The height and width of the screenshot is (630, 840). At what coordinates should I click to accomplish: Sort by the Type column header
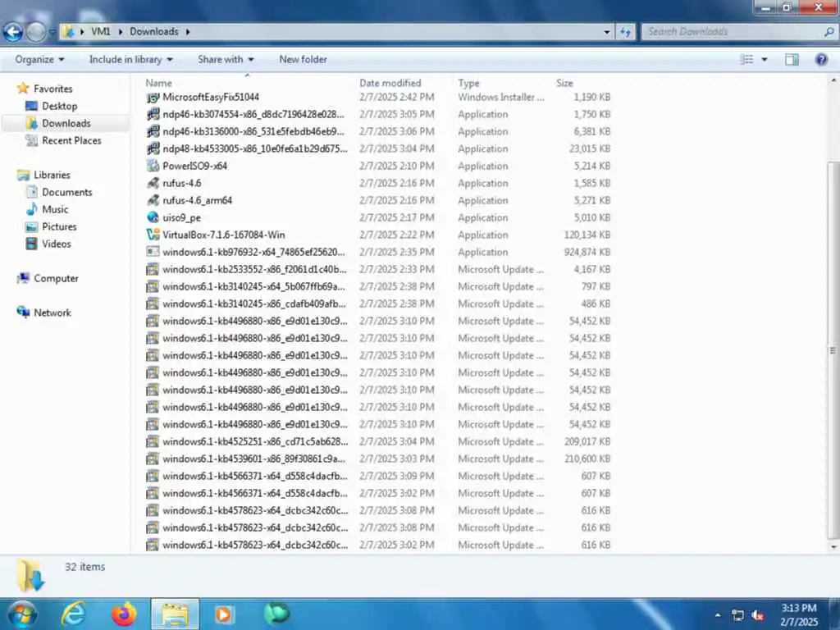point(468,83)
